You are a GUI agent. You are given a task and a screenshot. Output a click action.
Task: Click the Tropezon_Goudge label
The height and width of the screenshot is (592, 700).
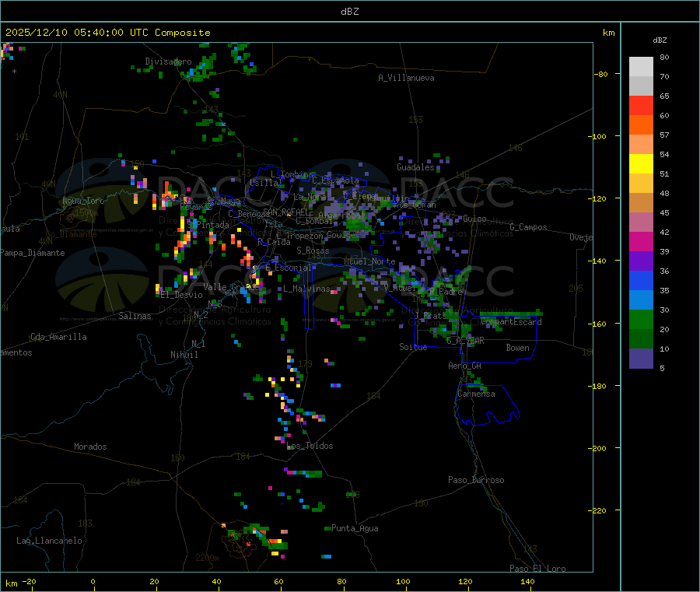[320, 235]
